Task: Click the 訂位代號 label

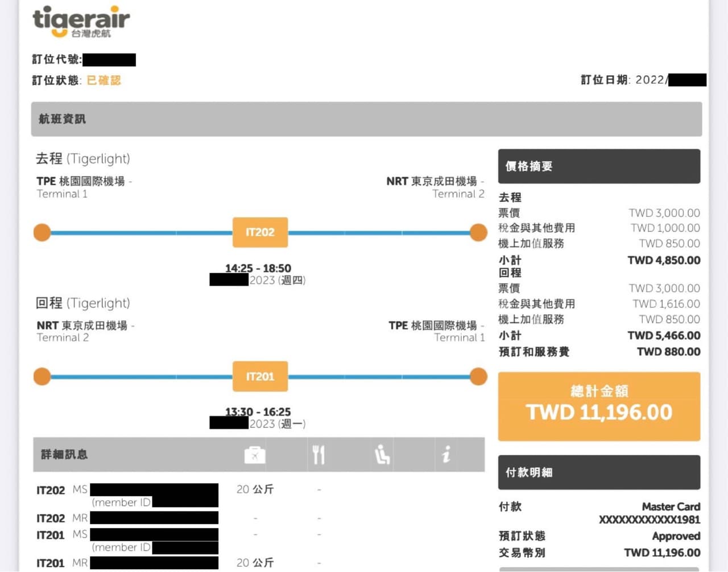Action: pyautogui.click(x=57, y=59)
